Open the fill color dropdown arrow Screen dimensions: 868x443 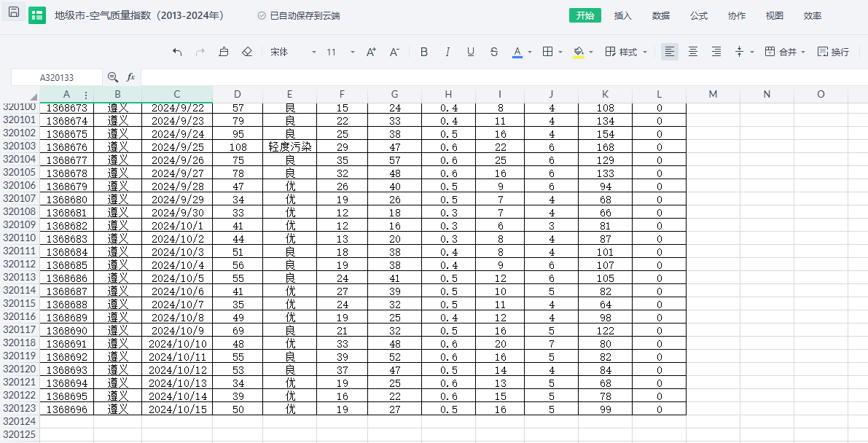pos(591,52)
